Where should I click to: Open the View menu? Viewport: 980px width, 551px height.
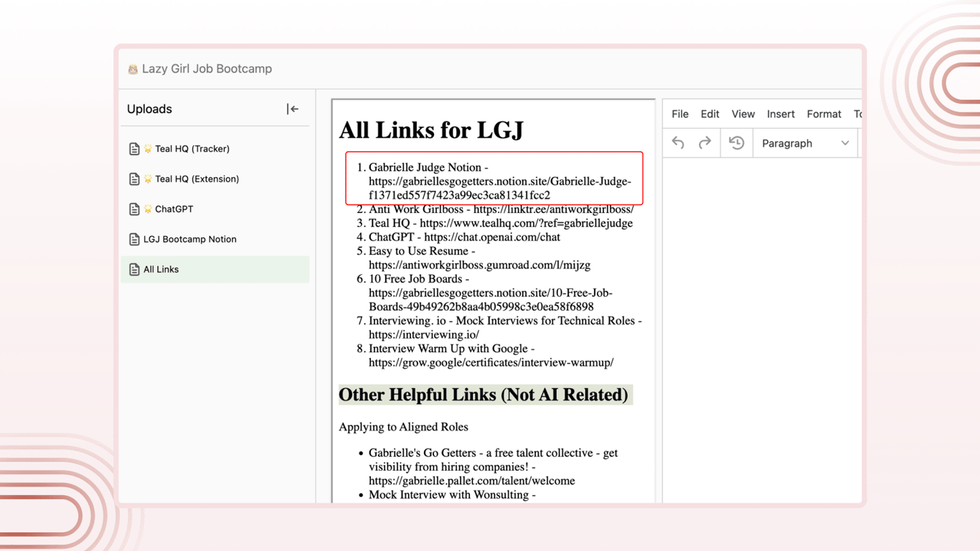[x=743, y=114]
